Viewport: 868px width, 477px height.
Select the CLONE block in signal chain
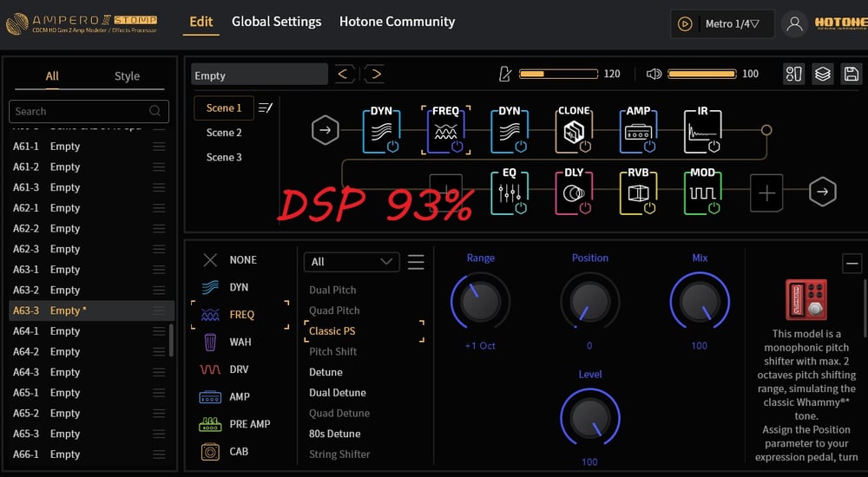coord(574,129)
